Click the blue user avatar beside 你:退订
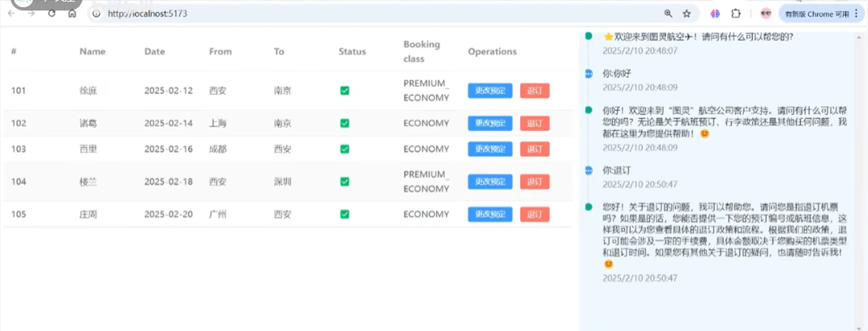Image resolution: width=868 pixels, height=331 pixels. [588, 171]
